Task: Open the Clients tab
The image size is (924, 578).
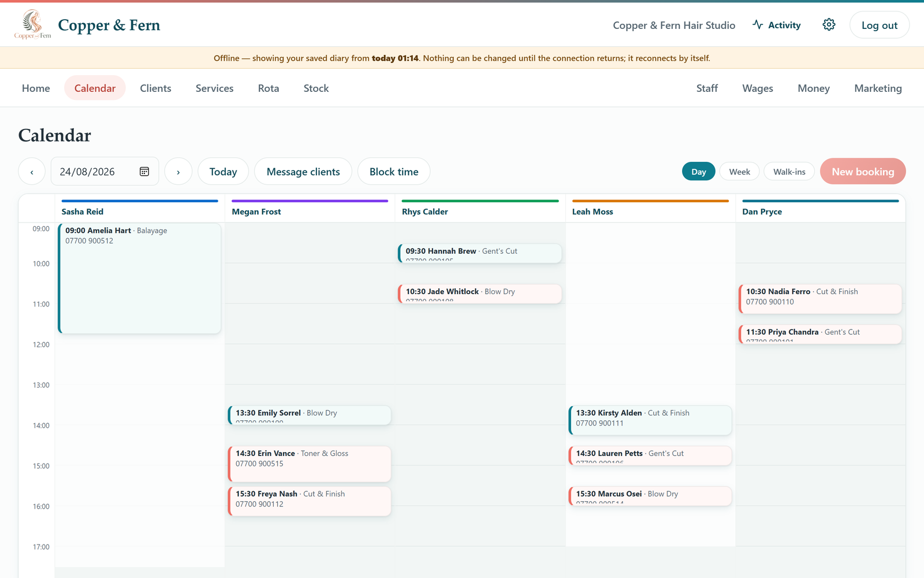Action: pos(155,88)
